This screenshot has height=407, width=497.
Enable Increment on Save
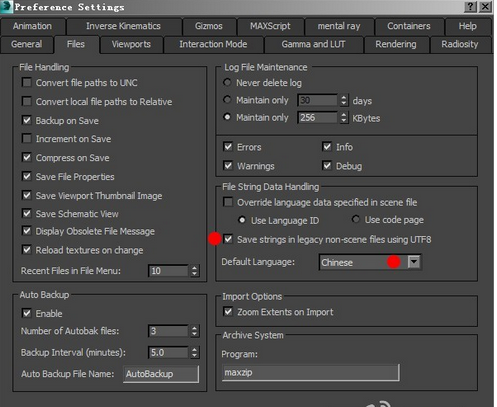click(27, 138)
